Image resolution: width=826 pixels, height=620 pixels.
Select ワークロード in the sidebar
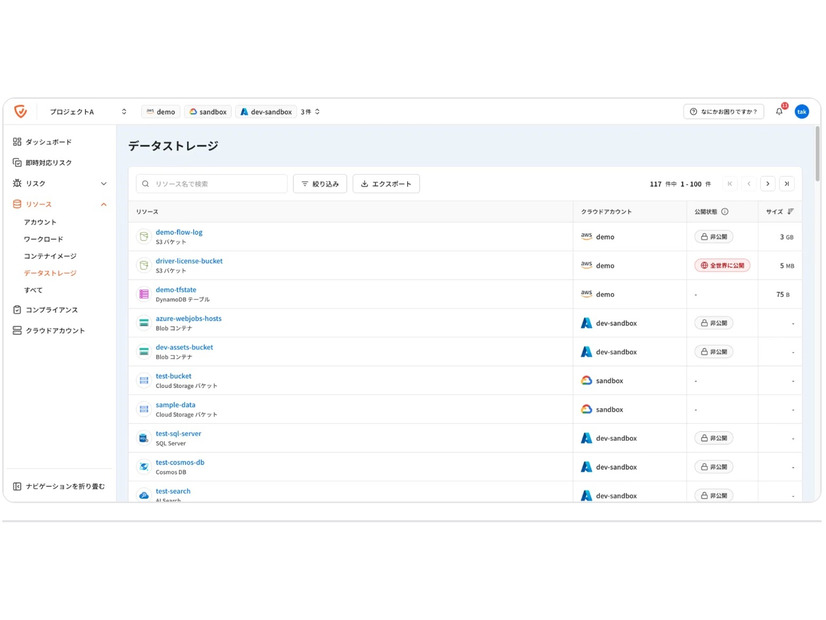[x=43, y=239]
